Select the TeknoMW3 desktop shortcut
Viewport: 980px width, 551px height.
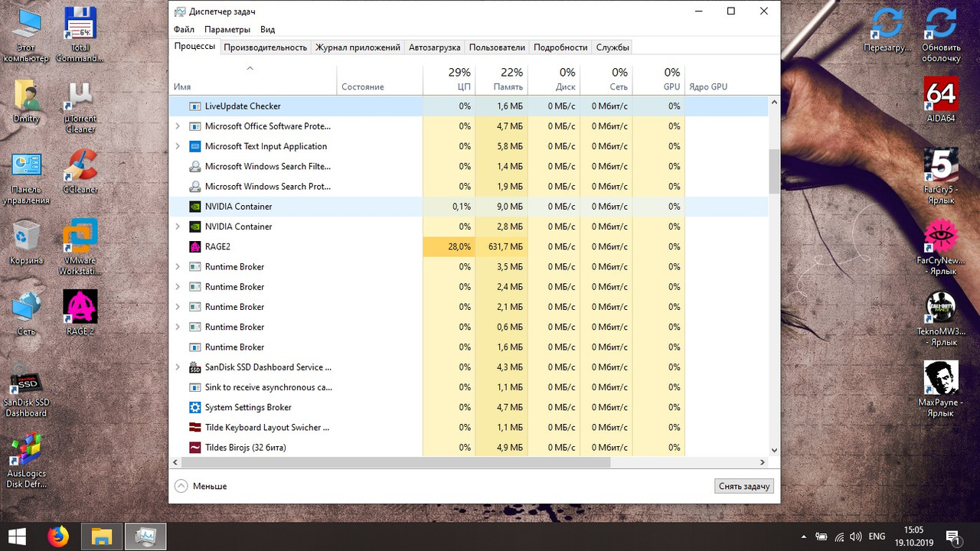pos(940,318)
